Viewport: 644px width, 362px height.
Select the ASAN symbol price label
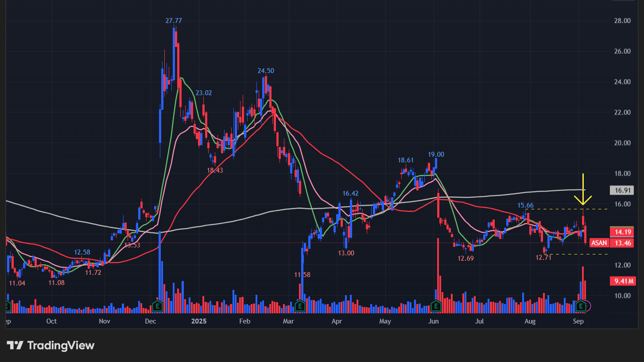coord(599,243)
